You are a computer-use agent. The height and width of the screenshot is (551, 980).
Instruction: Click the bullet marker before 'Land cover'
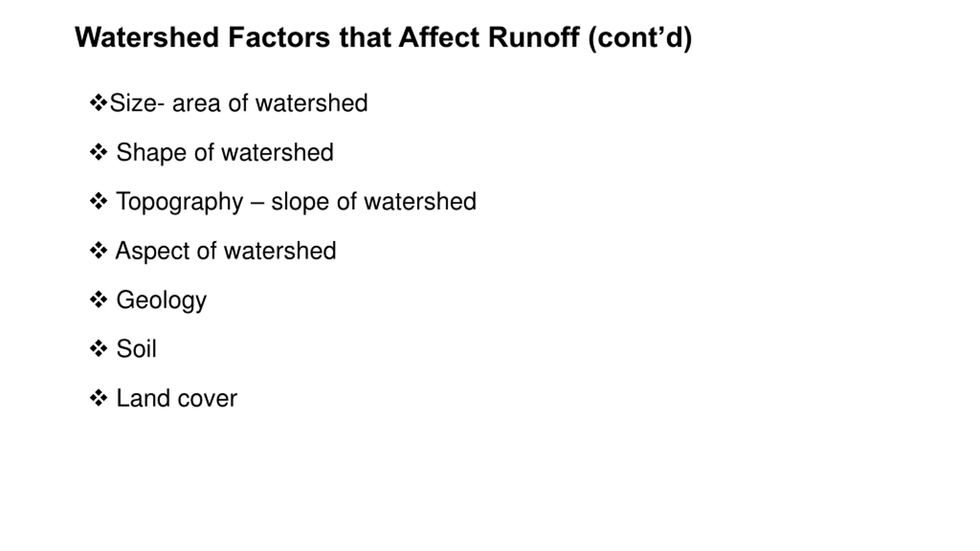pos(98,398)
